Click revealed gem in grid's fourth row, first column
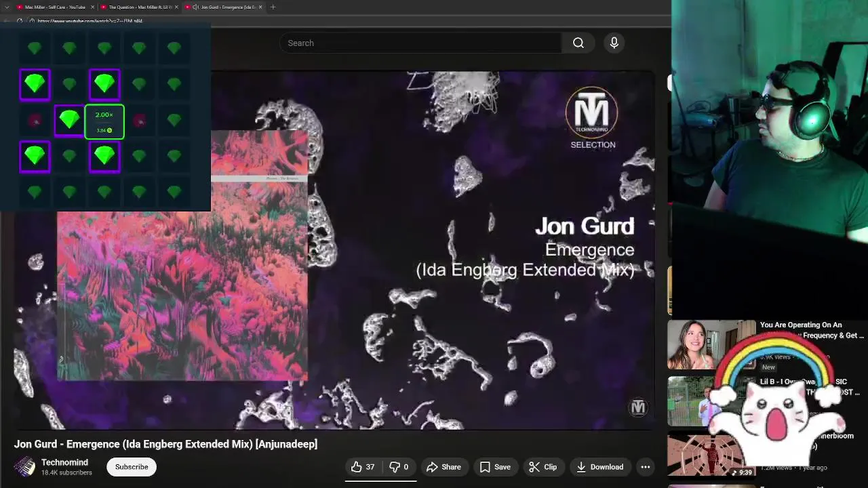 [35, 157]
